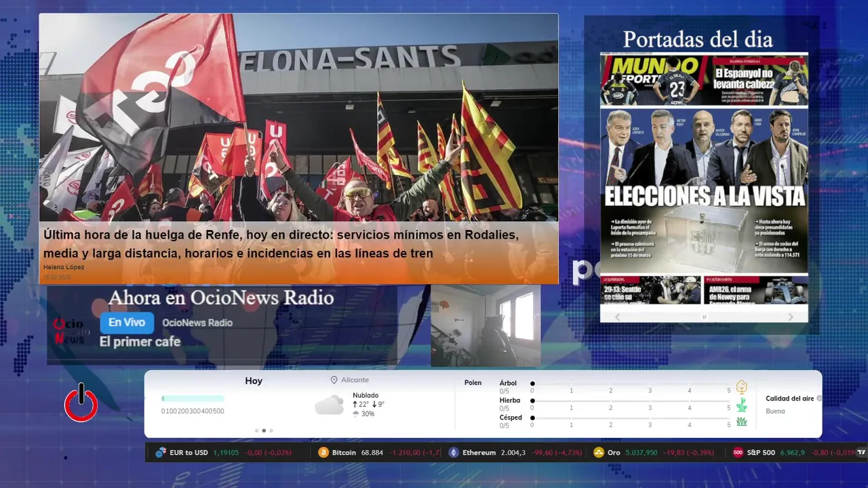The height and width of the screenshot is (488, 868).
Task: Click the Alicante location pin icon
Action: click(x=334, y=380)
